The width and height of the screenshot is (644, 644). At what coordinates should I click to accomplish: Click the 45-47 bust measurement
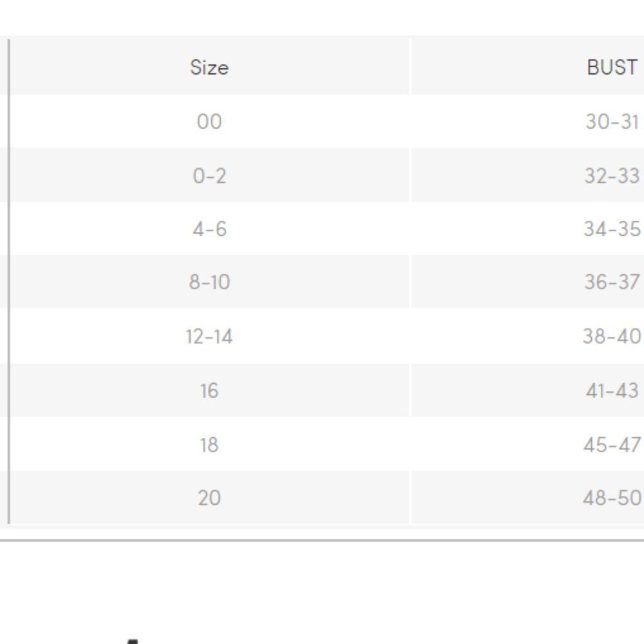tap(612, 444)
